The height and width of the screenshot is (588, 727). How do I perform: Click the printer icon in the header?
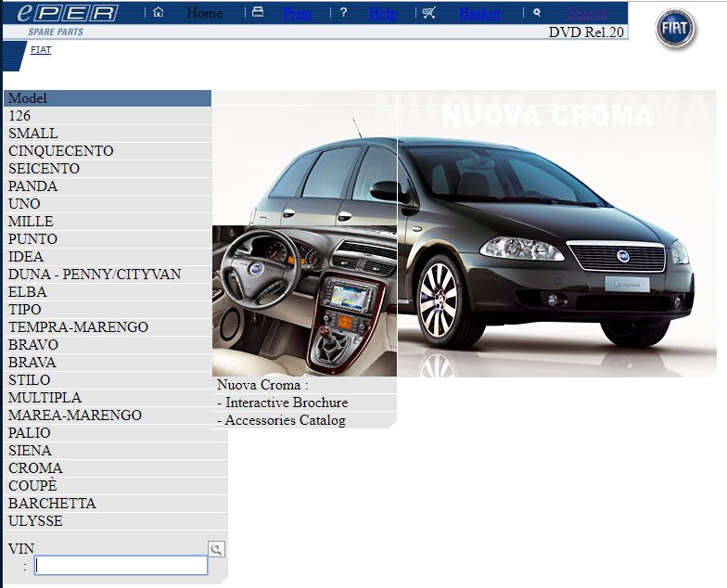258,12
